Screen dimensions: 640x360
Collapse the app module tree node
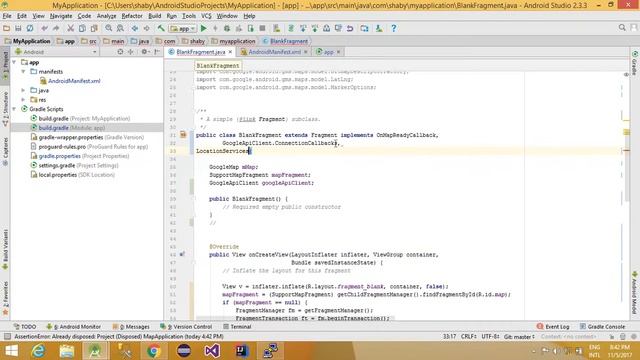pos(14,62)
